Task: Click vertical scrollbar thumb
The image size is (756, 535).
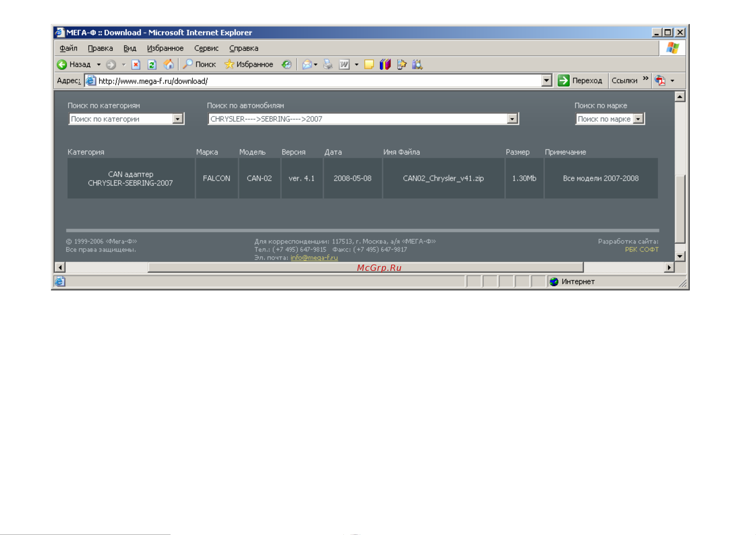Action: click(680, 209)
